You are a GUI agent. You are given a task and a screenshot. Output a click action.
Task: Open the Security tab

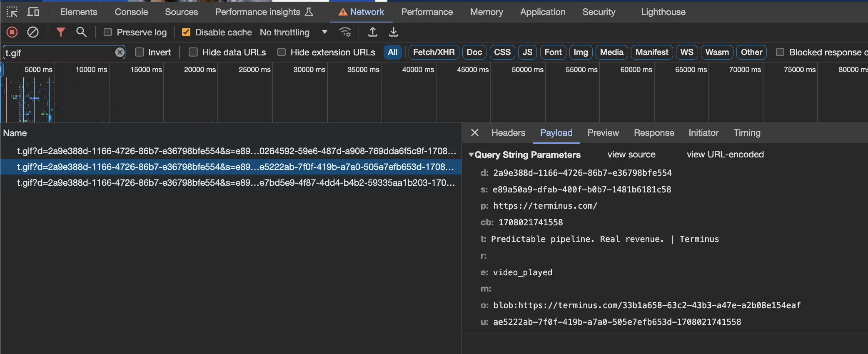coord(599,12)
